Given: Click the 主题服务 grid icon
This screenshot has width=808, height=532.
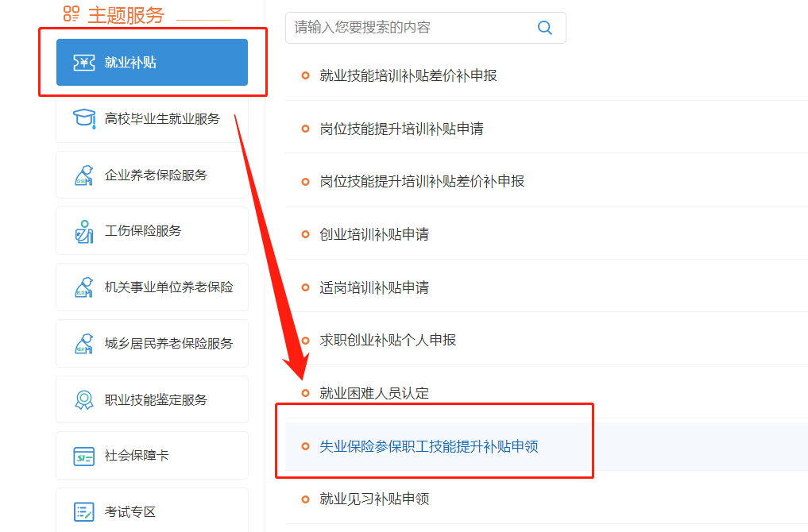Looking at the screenshot, I should click(72, 14).
